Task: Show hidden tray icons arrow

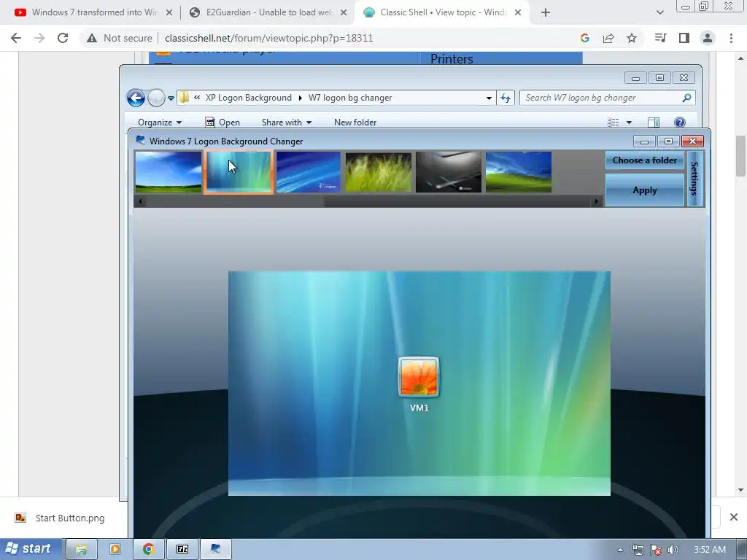Action: (620, 550)
